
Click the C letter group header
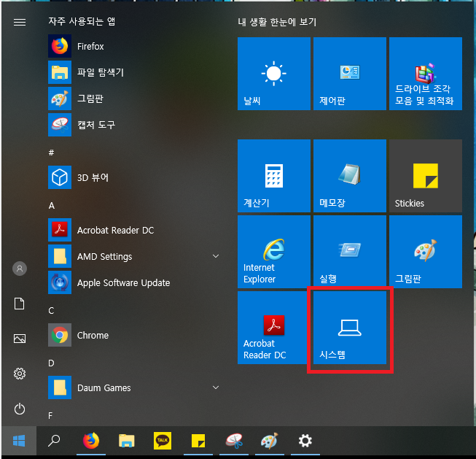51,311
